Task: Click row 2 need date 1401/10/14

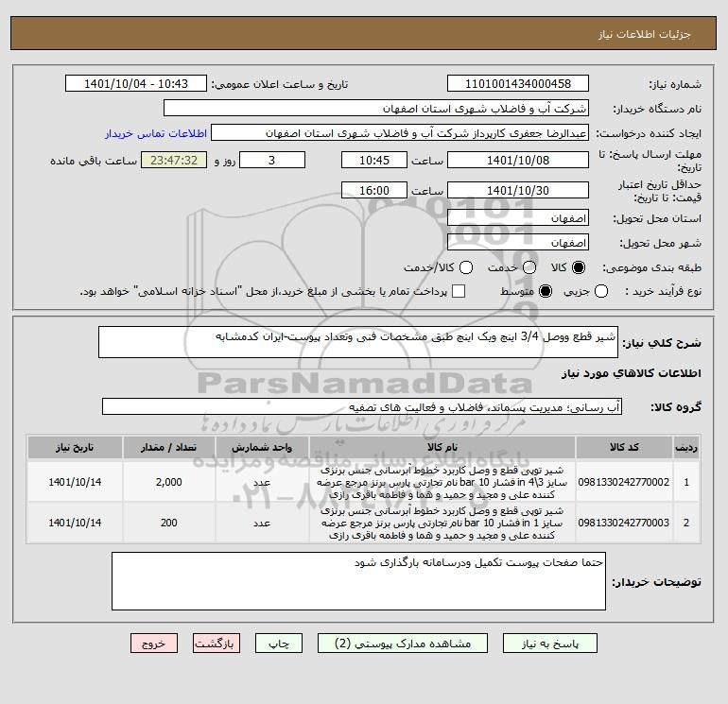Action: [x=75, y=523]
